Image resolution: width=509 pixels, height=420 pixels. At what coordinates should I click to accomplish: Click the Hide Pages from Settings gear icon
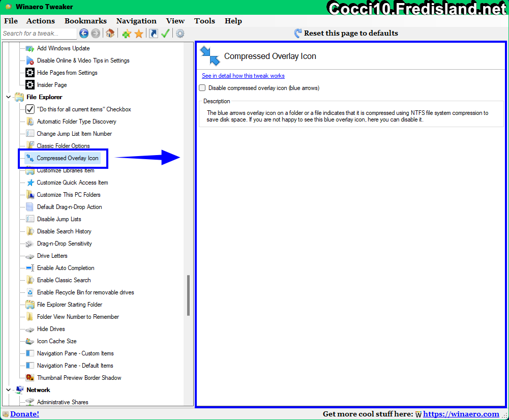[x=30, y=73]
